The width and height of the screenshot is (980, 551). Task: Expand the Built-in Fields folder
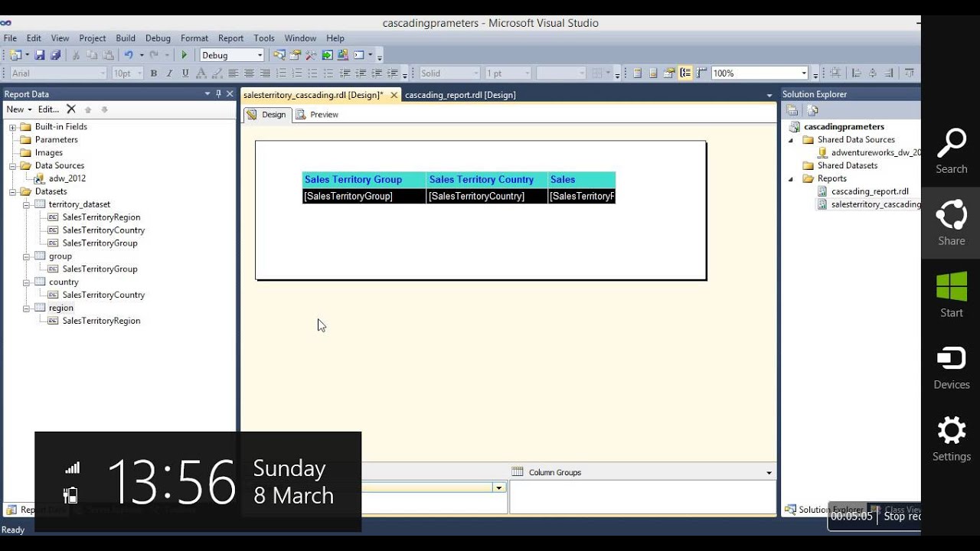[13, 127]
